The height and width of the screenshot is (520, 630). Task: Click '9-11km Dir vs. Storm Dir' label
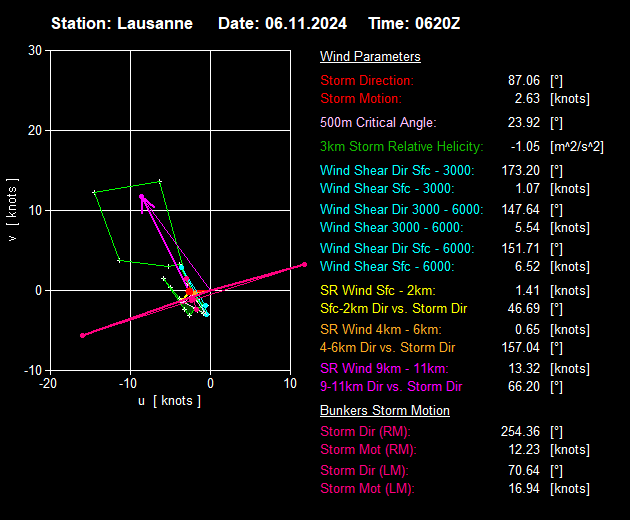(391, 387)
